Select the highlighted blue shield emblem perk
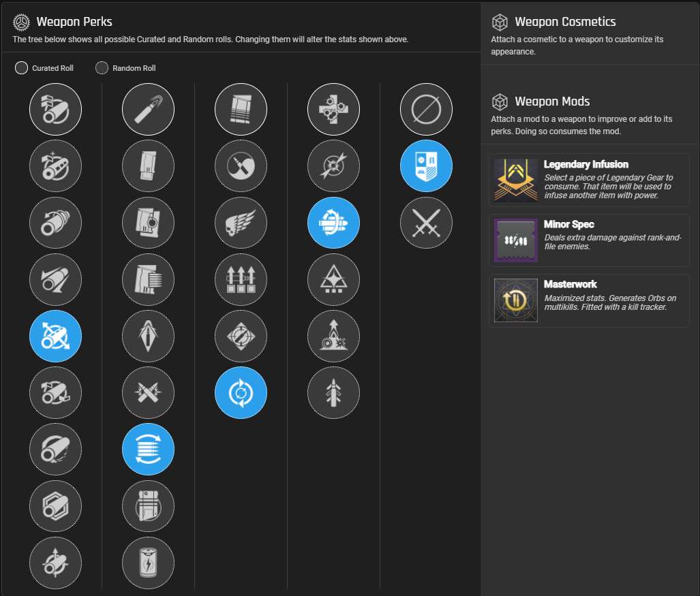The width and height of the screenshot is (700, 596). [426, 166]
